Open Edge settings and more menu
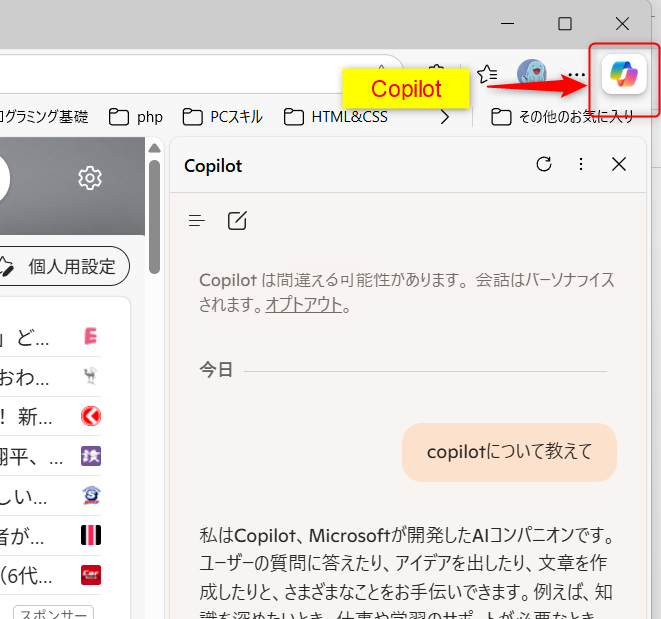This screenshot has height=619, width=661. (576, 75)
